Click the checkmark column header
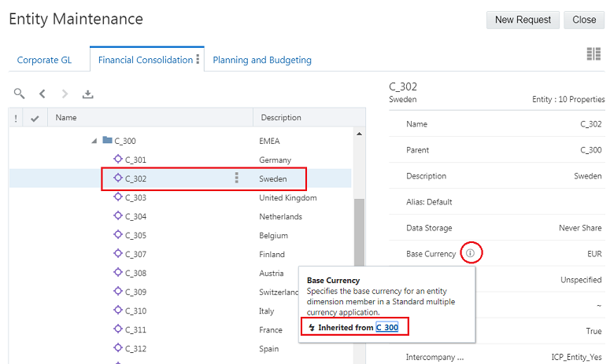Screen dimensions: 610x364 coord(35,118)
